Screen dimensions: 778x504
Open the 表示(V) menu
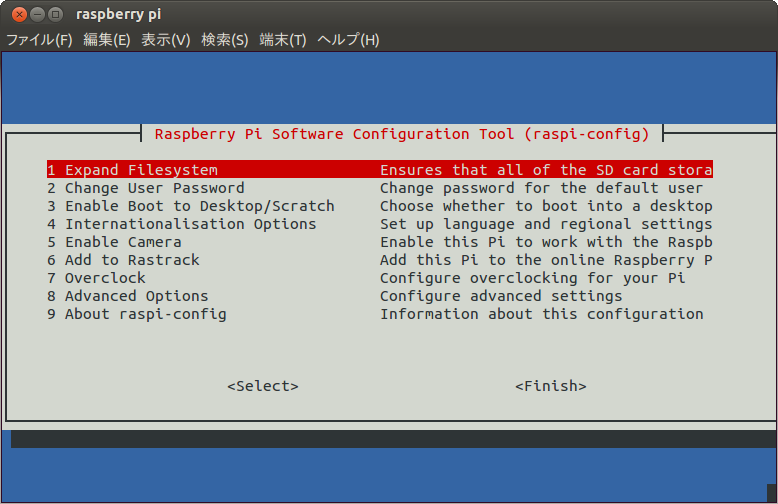[x=166, y=40]
